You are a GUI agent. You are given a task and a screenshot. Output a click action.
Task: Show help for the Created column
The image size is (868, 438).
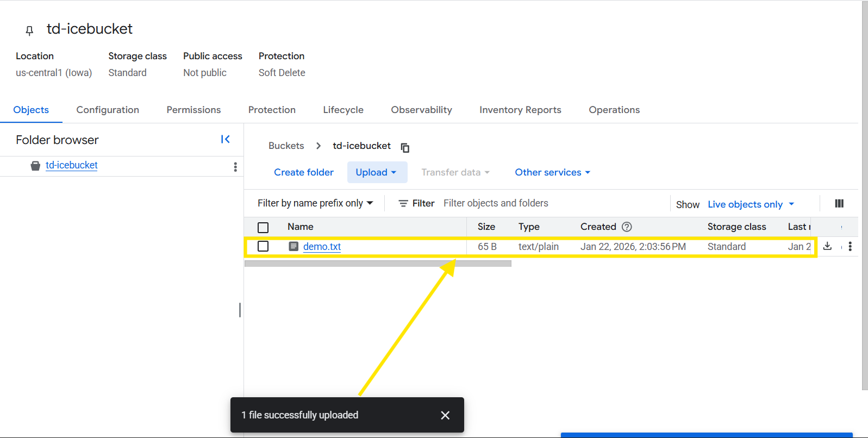[x=627, y=227]
